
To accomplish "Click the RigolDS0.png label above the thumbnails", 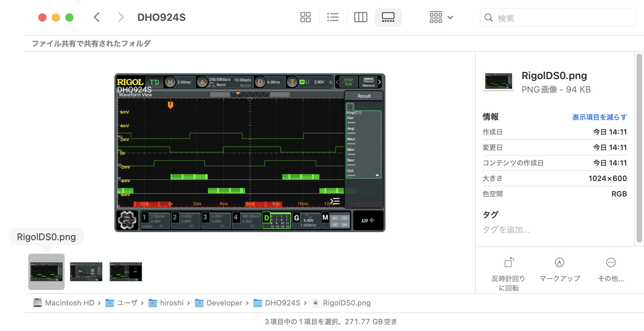I will pyautogui.click(x=46, y=237).
